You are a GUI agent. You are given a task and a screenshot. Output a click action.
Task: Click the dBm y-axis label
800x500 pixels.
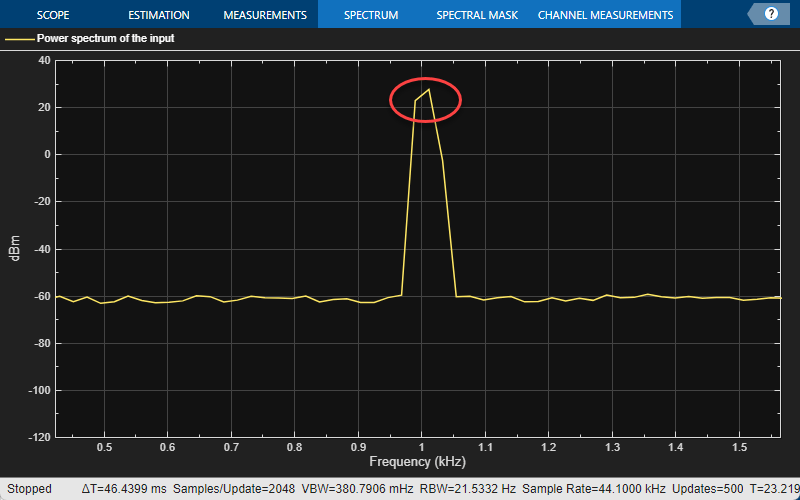[15, 248]
